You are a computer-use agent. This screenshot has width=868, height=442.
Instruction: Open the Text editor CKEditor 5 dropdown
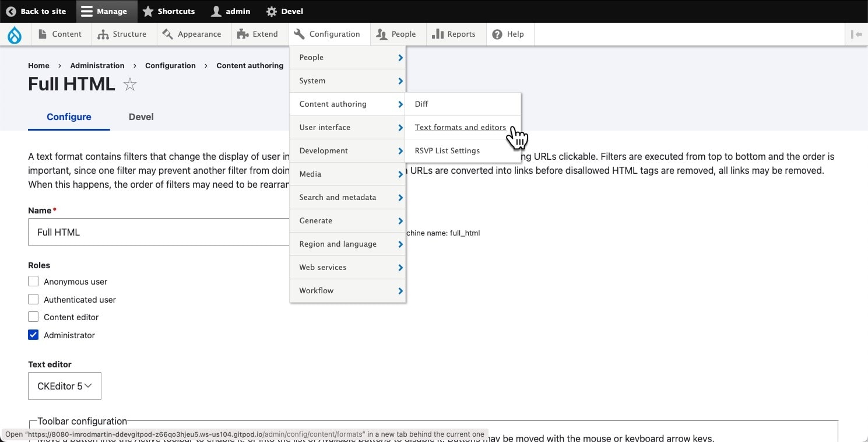65,386
